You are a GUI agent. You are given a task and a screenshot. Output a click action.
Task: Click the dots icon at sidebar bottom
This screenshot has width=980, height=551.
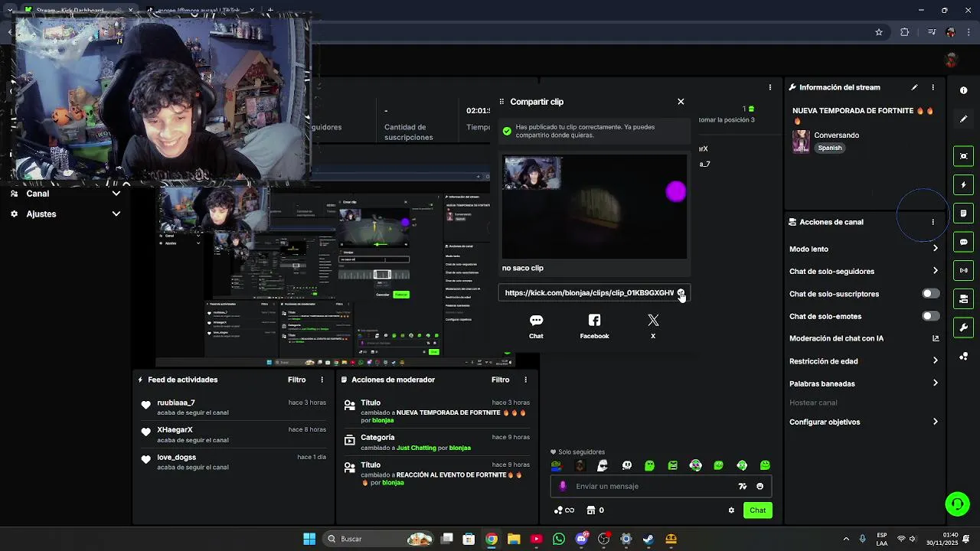[x=963, y=357]
